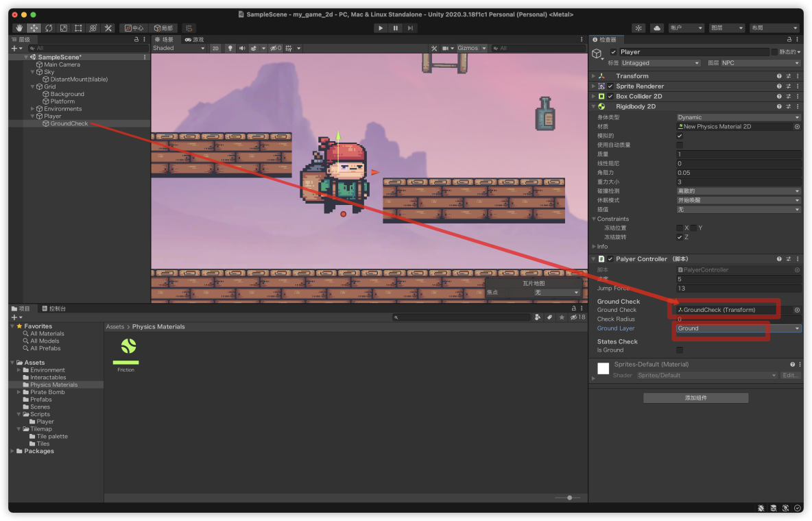
Task: Select the Move tool in the toolbar
Action: [34, 28]
